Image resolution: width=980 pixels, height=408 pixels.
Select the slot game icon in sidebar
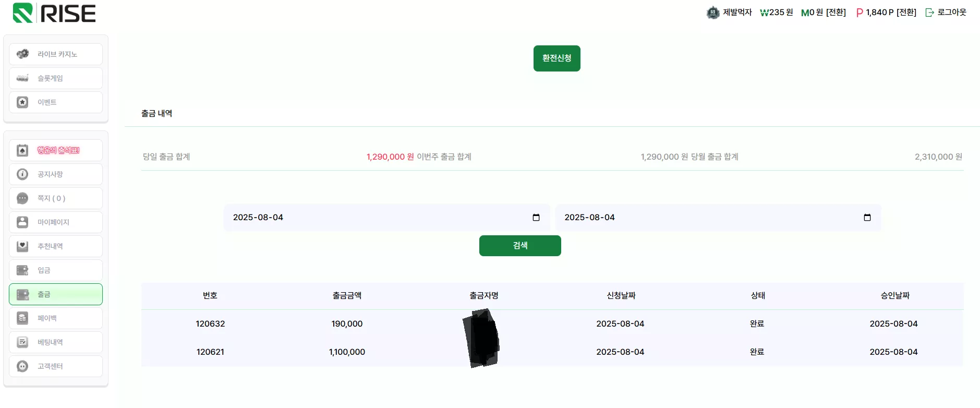click(x=22, y=78)
